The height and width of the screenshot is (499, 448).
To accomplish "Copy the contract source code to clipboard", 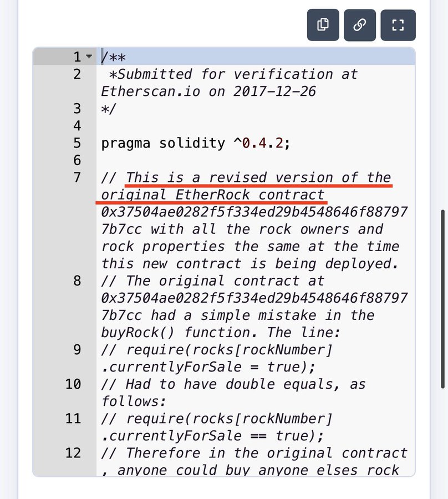I will pos(323,25).
